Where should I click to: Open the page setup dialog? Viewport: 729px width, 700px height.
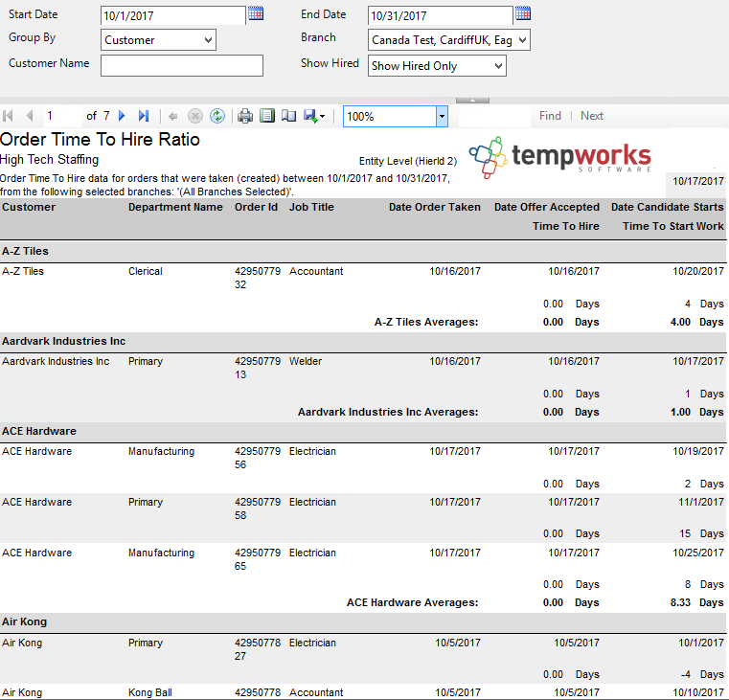point(288,116)
